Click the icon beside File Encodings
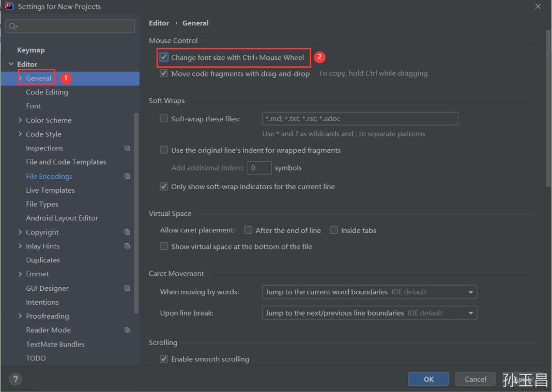552x392 pixels. [127, 176]
